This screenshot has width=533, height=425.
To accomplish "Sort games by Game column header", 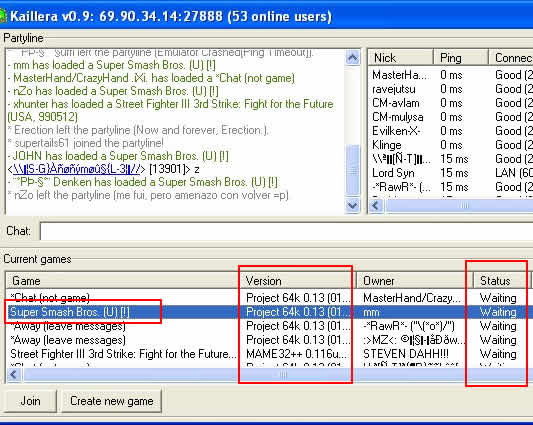I will 123,281.
